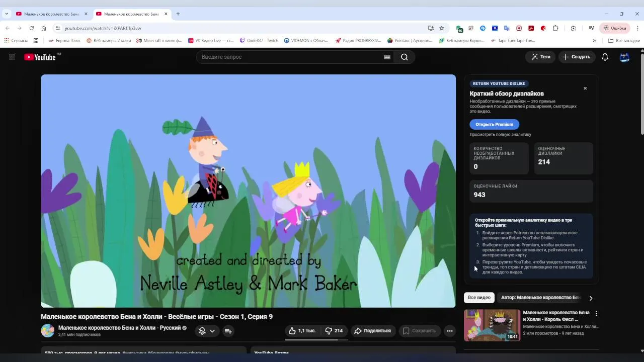Click the add-to-playlist icon beside subscription bell
Image resolution: width=644 pixels, height=362 pixels.
[x=228, y=331]
